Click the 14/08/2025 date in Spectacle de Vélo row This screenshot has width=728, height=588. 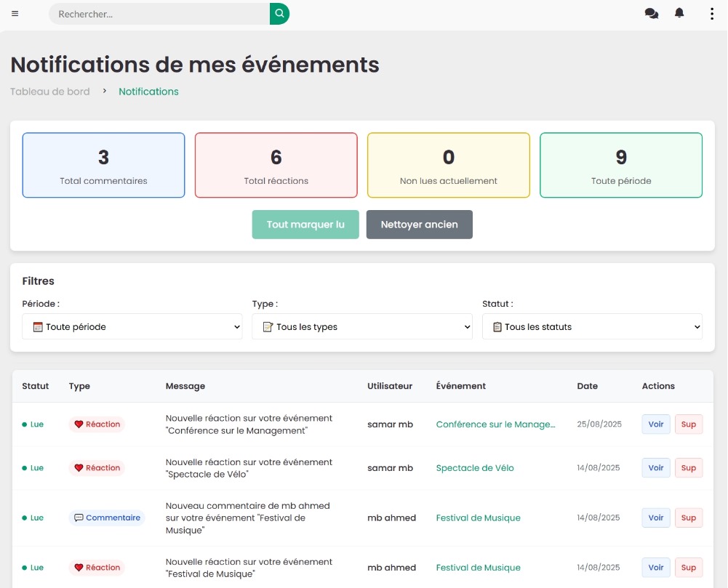(599, 468)
